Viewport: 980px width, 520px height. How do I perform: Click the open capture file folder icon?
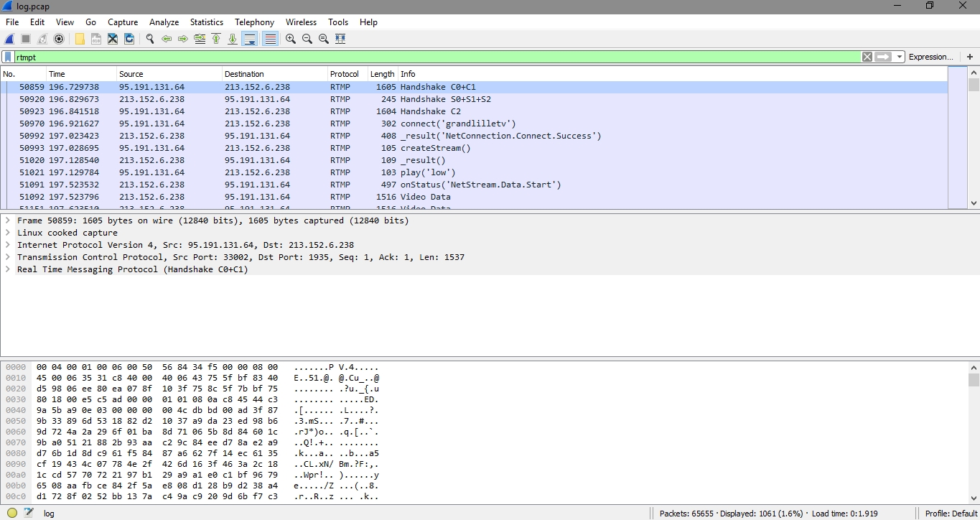(x=80, y=39)
